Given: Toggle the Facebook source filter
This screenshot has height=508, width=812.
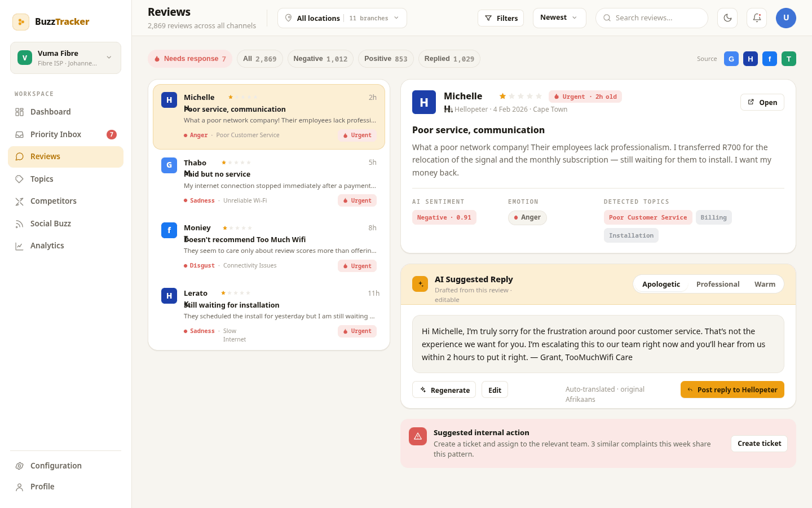Looking at the screenshot, I should pyautogui.click(x=770, y=59).
